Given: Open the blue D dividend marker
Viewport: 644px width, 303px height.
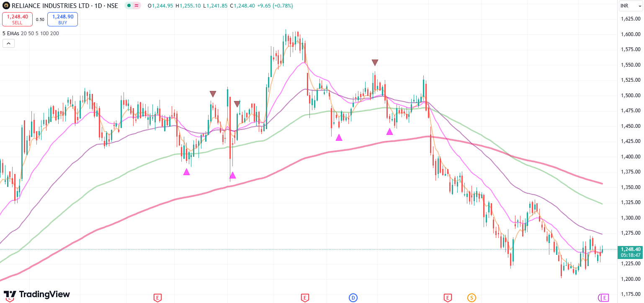Looking at the screenshot, I should pyautogui.click(x=353, y=298).
